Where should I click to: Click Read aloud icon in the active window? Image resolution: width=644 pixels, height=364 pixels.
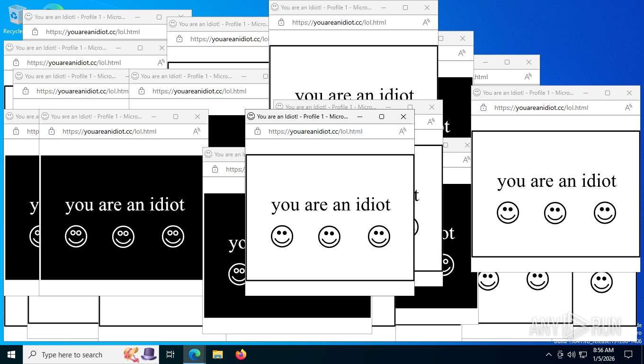pos(402,131)
